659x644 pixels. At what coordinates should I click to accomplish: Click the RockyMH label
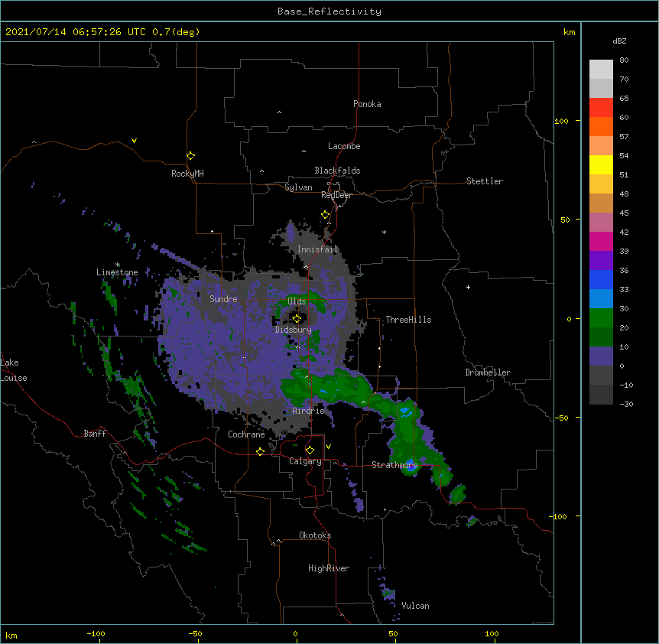(x=187, y=174)
